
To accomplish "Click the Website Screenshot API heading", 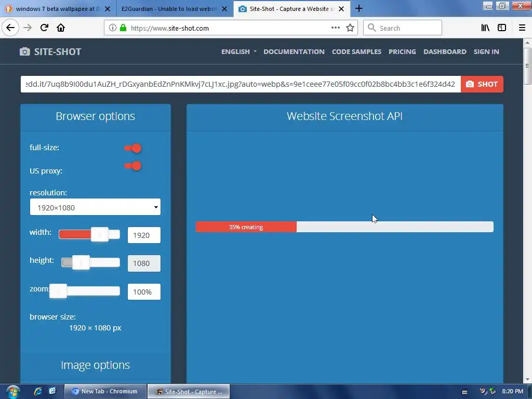I will click(345, 116).
